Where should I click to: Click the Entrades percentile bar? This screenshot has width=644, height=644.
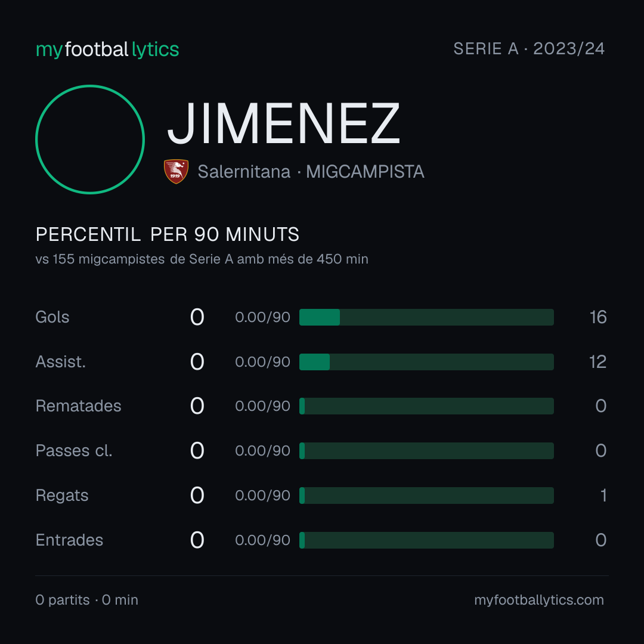pos(426,540)
